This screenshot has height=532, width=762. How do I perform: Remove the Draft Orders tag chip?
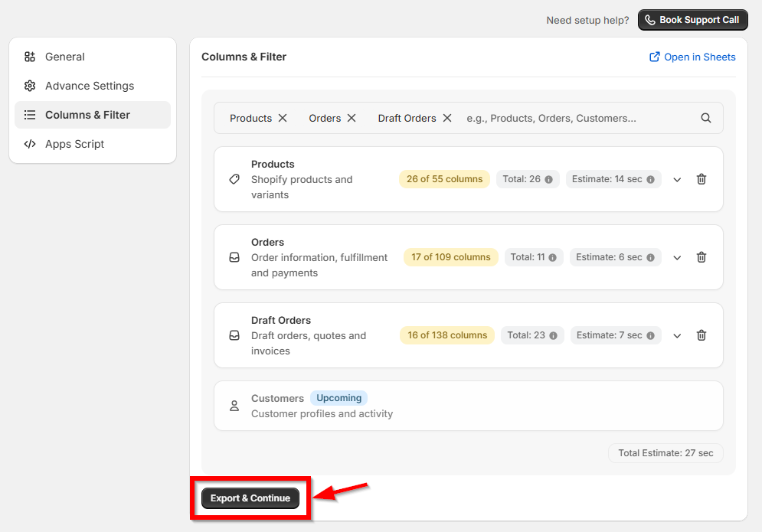447,118
